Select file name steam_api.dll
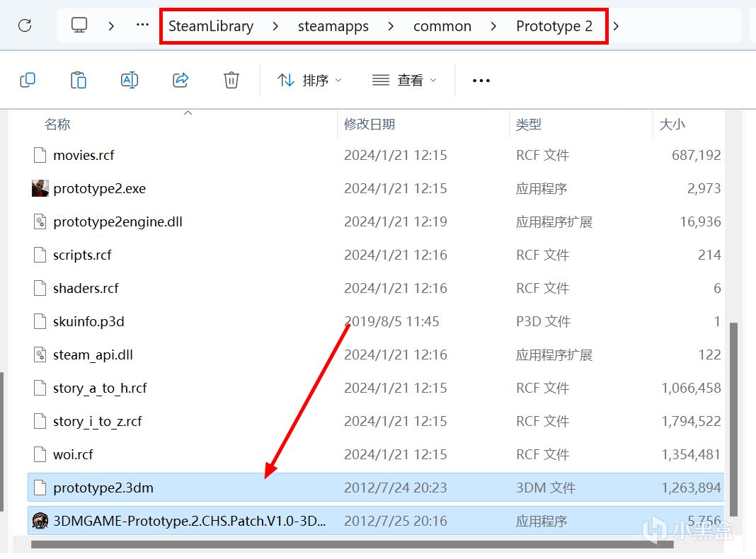This screenshot has height=559, width=756. (93, 355)
